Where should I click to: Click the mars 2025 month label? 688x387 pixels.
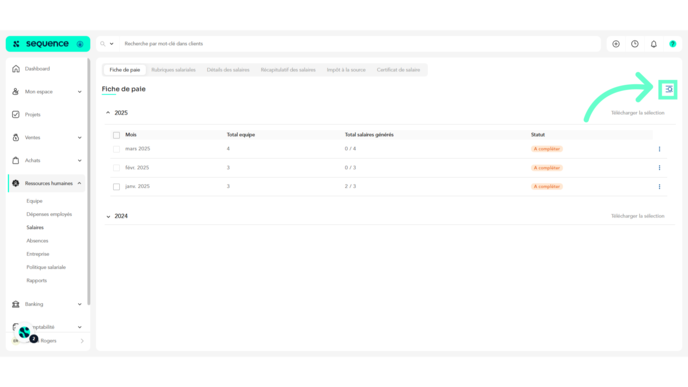tap(137, 149)
